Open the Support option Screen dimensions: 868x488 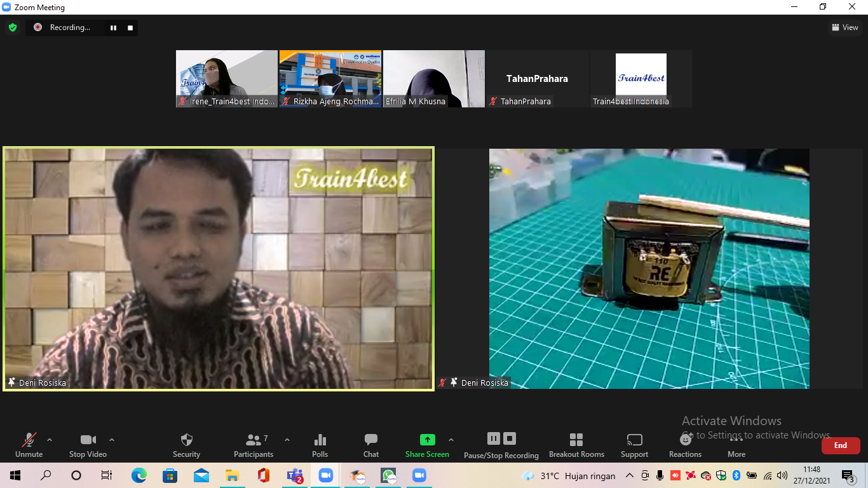pos(634,445)
